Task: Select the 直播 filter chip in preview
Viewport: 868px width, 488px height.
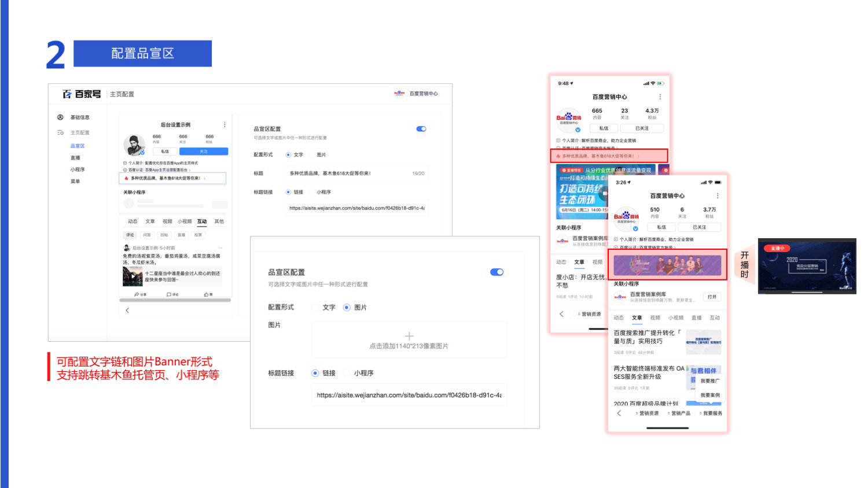Action: pyautogui.click(x=181, y=235)
